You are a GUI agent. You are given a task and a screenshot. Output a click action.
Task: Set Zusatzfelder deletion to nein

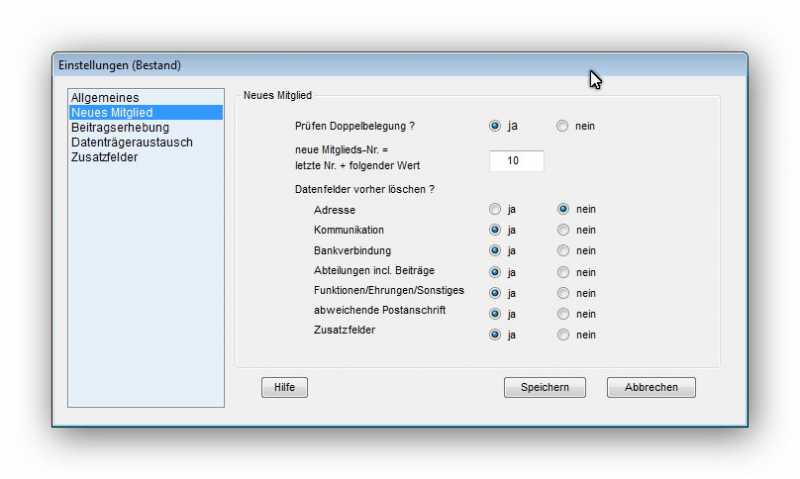563,335
